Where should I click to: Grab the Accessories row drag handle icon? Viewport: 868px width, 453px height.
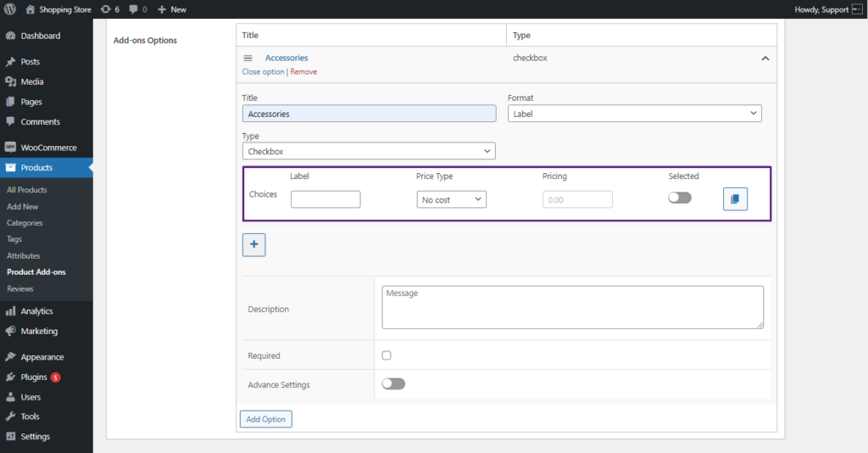[x=248, y=59]
